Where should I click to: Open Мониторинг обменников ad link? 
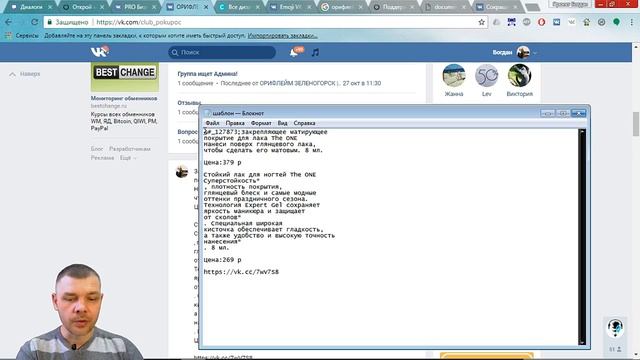[124, 98]
